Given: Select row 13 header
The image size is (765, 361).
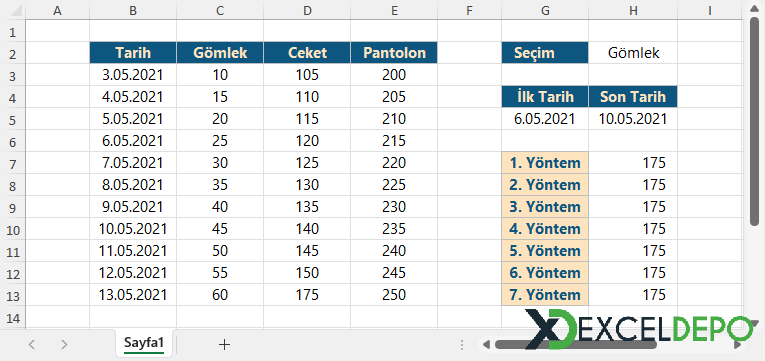Looking at the screenshot, I should (13, 295).
